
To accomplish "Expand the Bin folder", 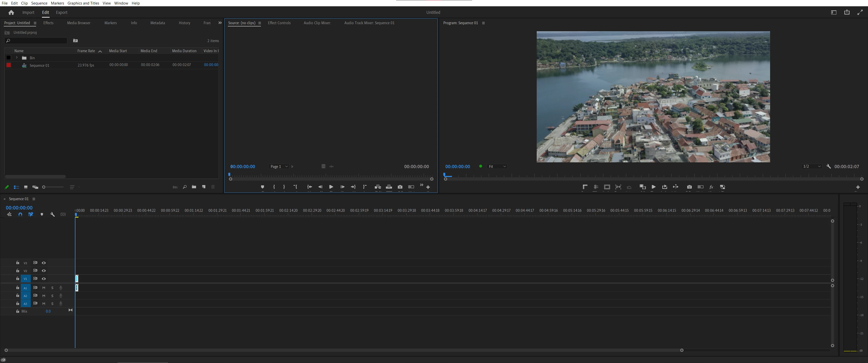I will (x=16, y=57).
